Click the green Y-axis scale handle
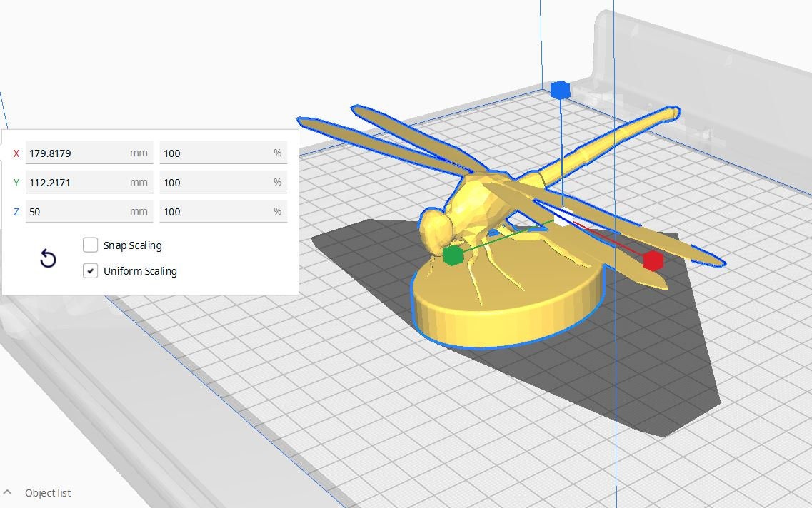The width and height of the screenshot is (812, 508). (453, 254)
